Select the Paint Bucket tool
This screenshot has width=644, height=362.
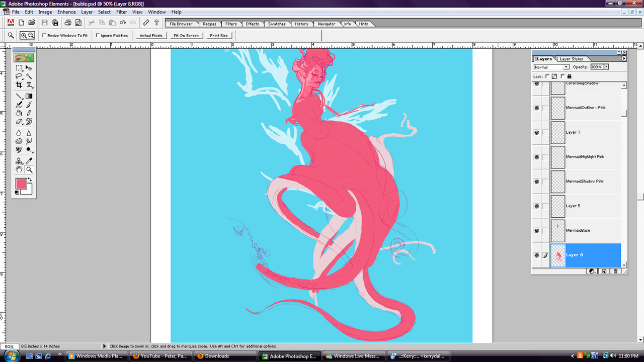[x=19, y=113]
